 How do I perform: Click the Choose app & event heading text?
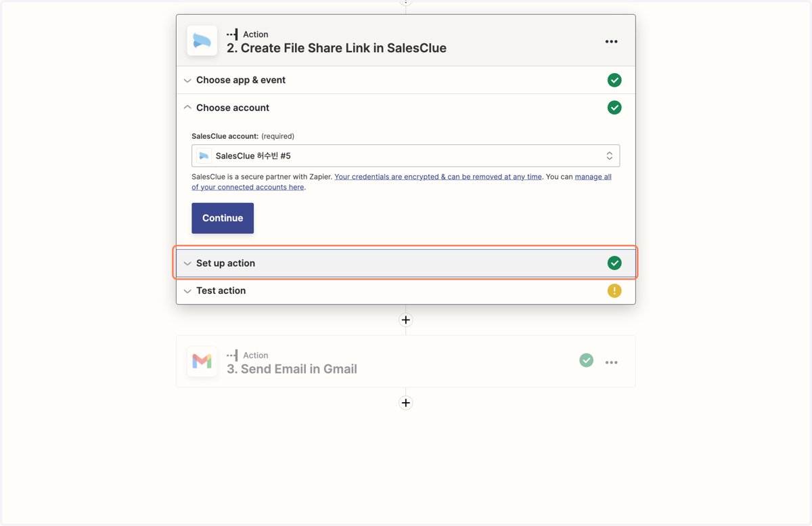click(241, 80)
